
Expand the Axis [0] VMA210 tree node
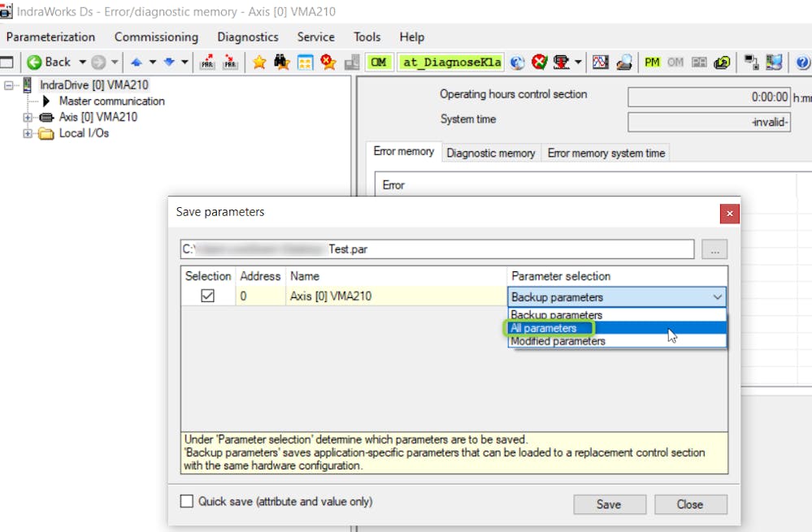[28, 117]
